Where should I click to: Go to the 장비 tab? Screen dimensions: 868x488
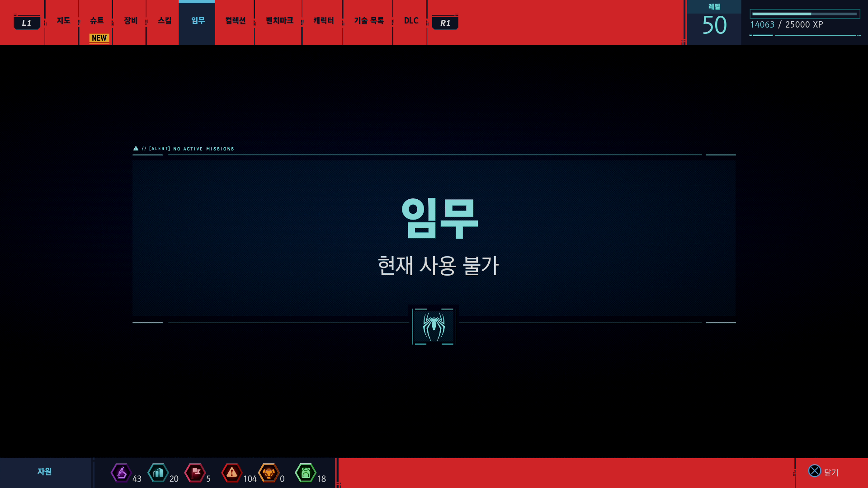coord(131,21)
